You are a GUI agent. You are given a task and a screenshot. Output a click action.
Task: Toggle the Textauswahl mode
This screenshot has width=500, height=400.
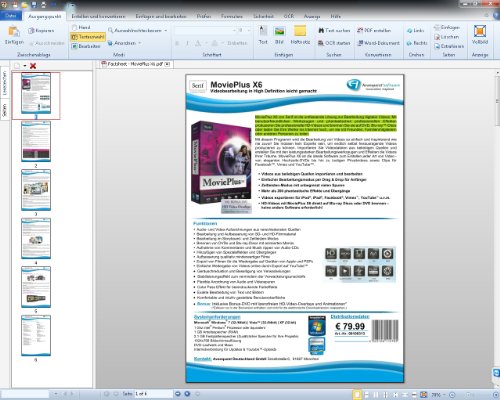[x=88, y=37]
